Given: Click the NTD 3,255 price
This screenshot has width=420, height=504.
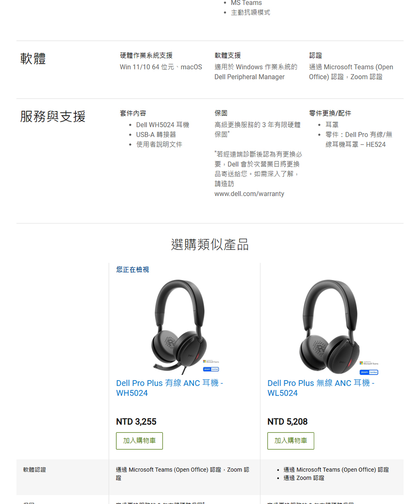Looking at the screenshot, I should pos(136,421).
